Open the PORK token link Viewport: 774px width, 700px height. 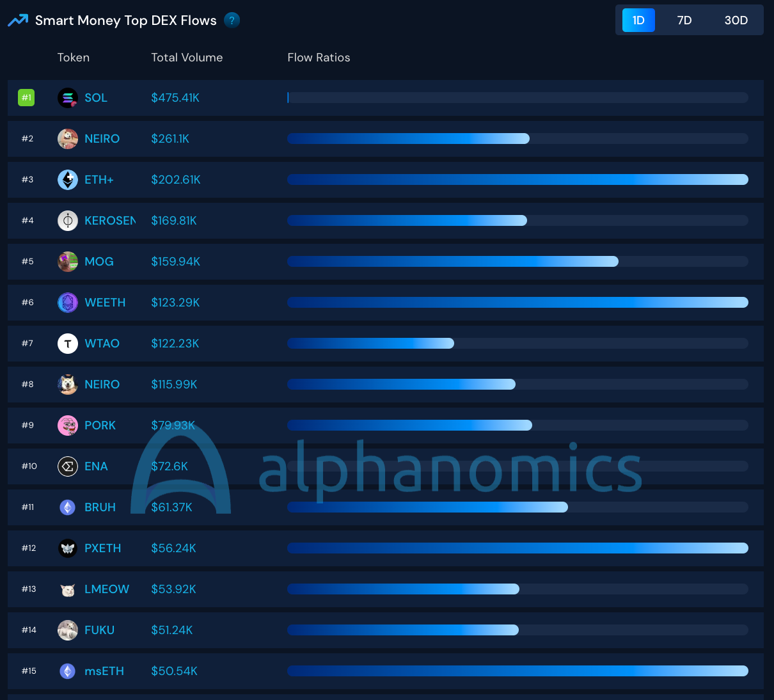[100, 426]
